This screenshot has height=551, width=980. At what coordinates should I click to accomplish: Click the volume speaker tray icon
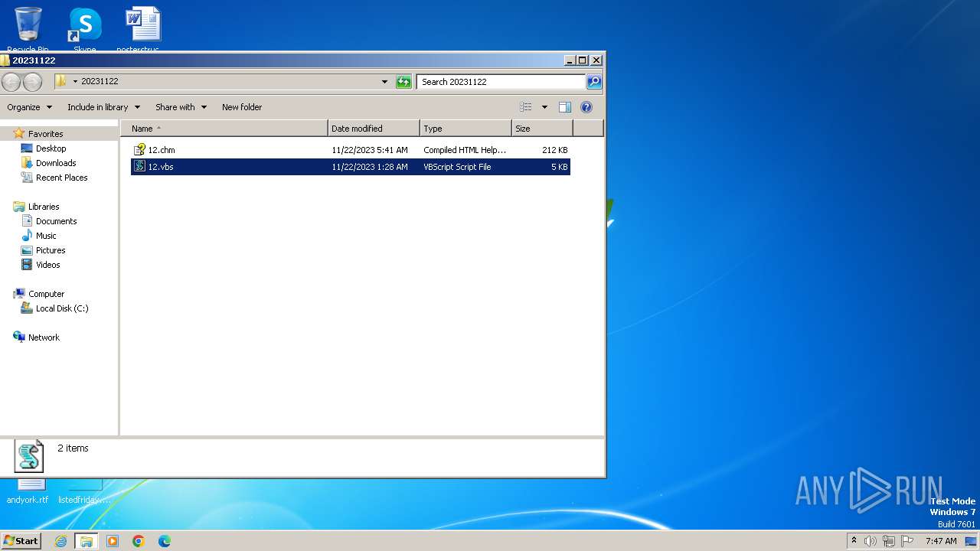tap(871, 541)
